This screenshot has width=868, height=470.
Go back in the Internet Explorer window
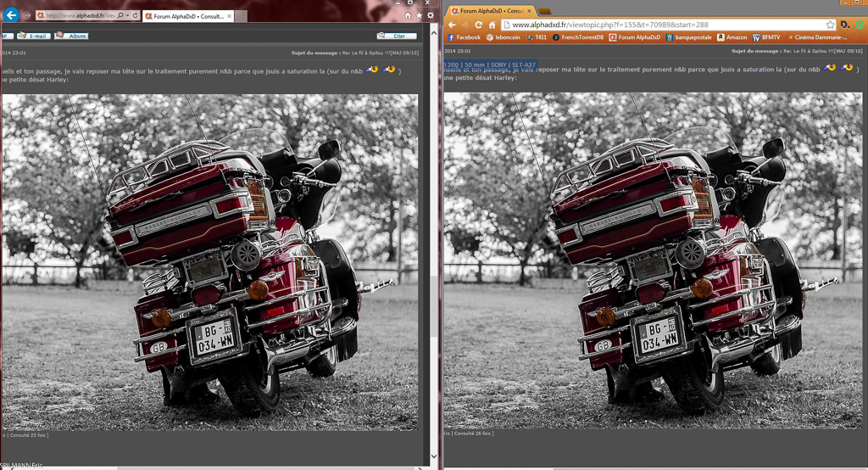(11, 15)
